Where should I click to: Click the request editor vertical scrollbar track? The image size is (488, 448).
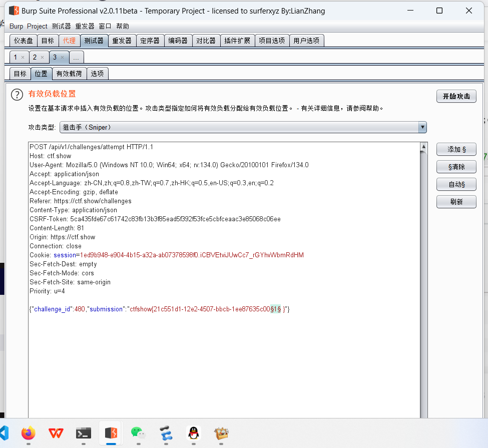tap(423, 285)
